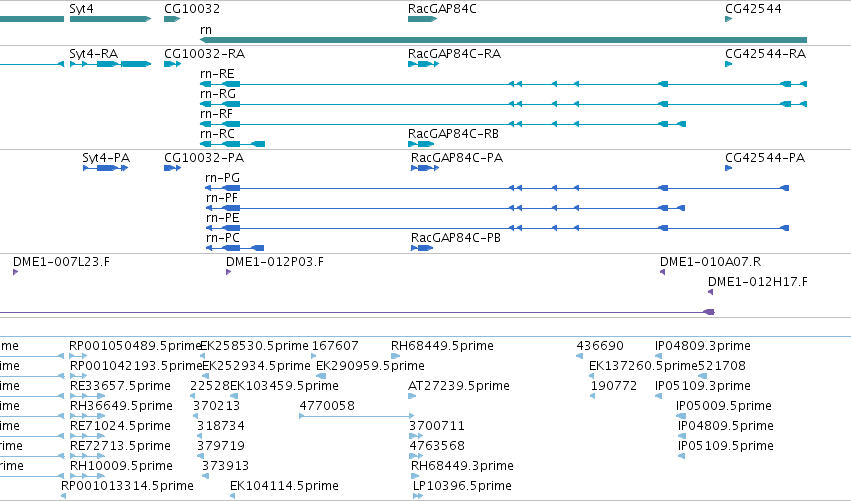Click the RP001050489.5prime EST label
This screenshot has width=851, height=501.
click(135, 346)
